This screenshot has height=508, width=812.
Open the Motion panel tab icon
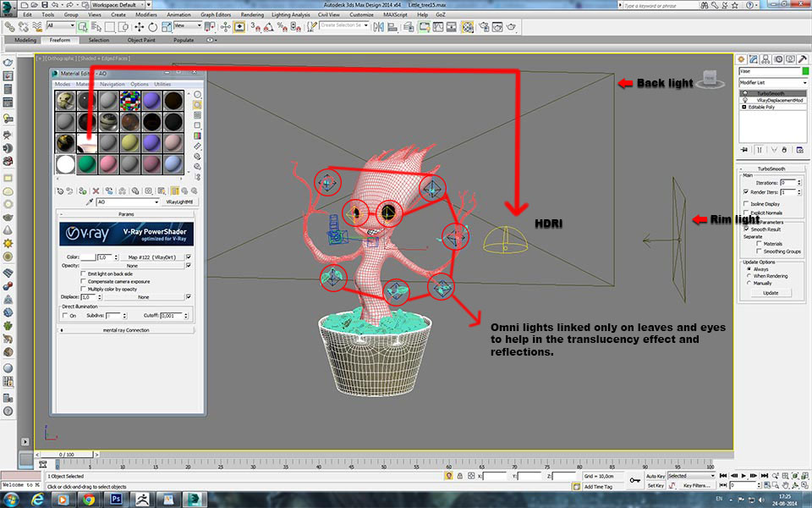(778, 59)
